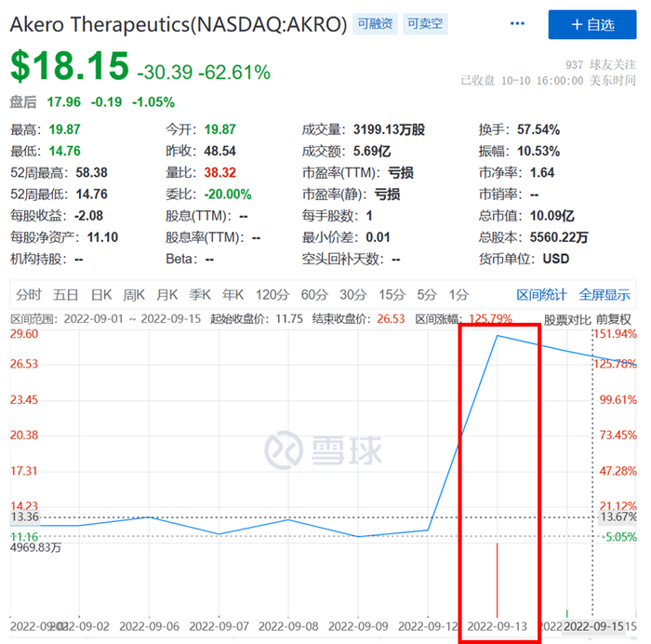Switch to the 15分 interval tab
The image size is (651, 644).
392,295
